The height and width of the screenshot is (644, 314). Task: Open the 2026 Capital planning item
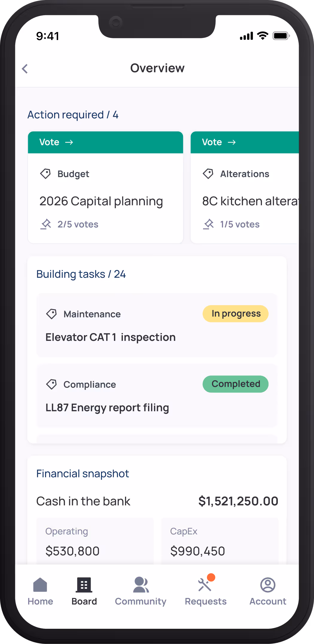click(101, 201)
